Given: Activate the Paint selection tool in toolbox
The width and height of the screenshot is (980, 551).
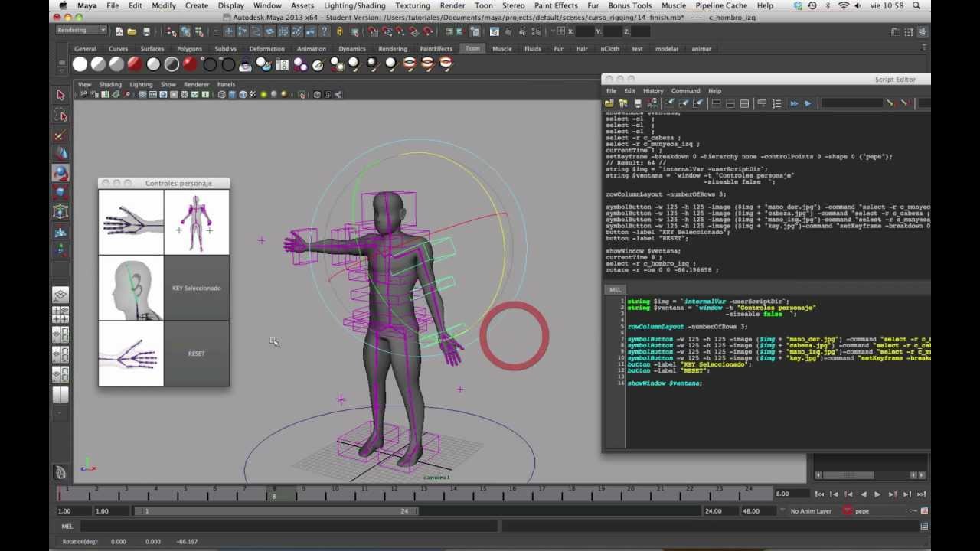Looking at the screenshot, I should (60, 135).
